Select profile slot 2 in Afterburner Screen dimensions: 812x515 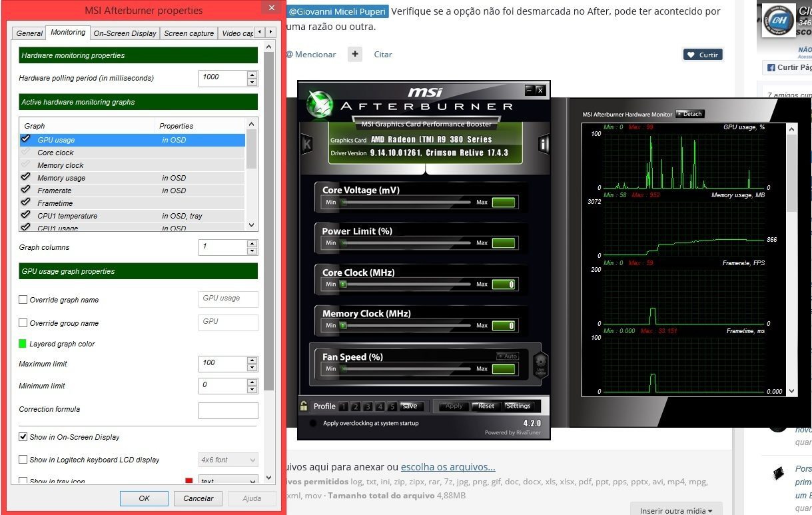(x=356, y=406)
